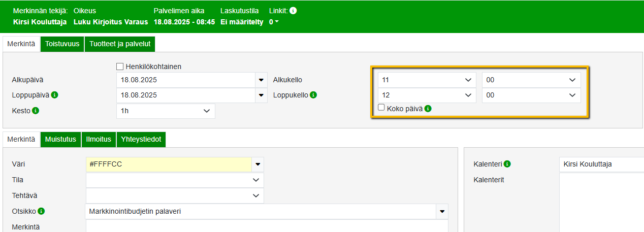Open the Linkit count dropdown link

pyautogui.click(x=274, y=22)
